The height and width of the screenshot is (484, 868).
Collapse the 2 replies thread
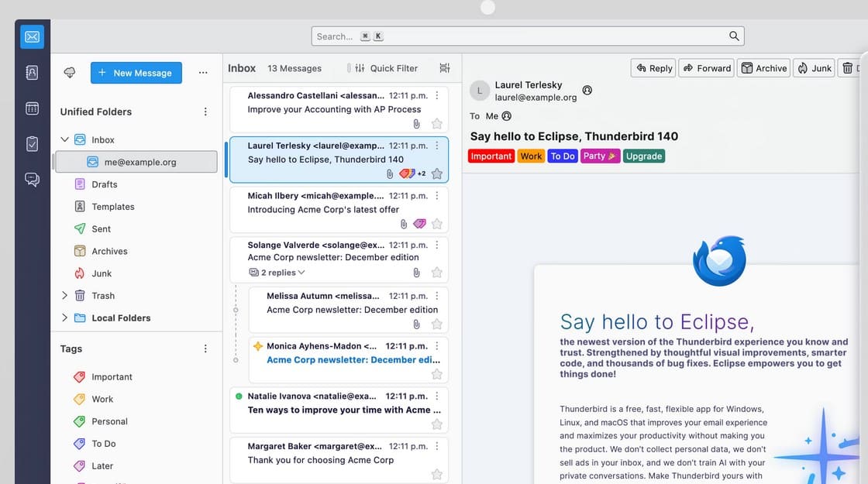pyautogui.click(x=277, y=273)
